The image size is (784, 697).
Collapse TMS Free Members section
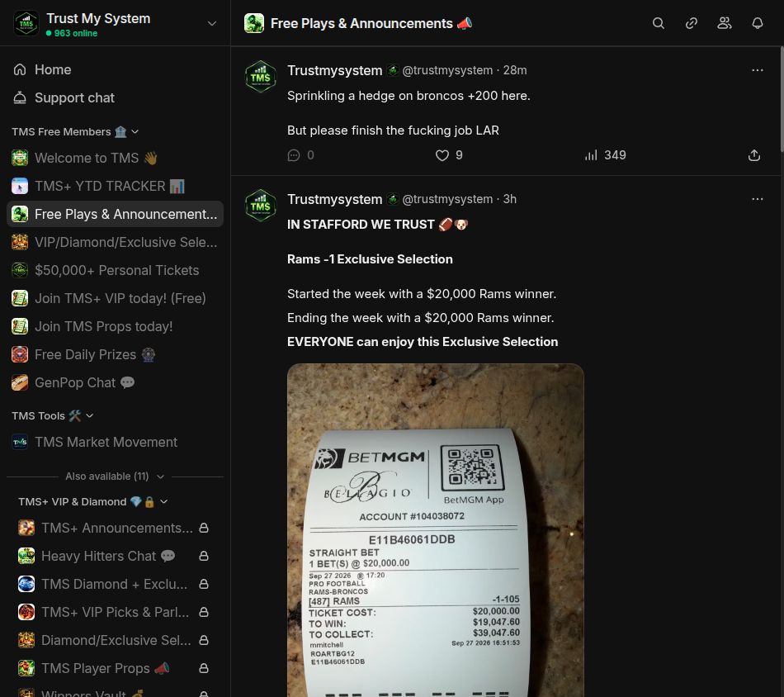[75, 131]
